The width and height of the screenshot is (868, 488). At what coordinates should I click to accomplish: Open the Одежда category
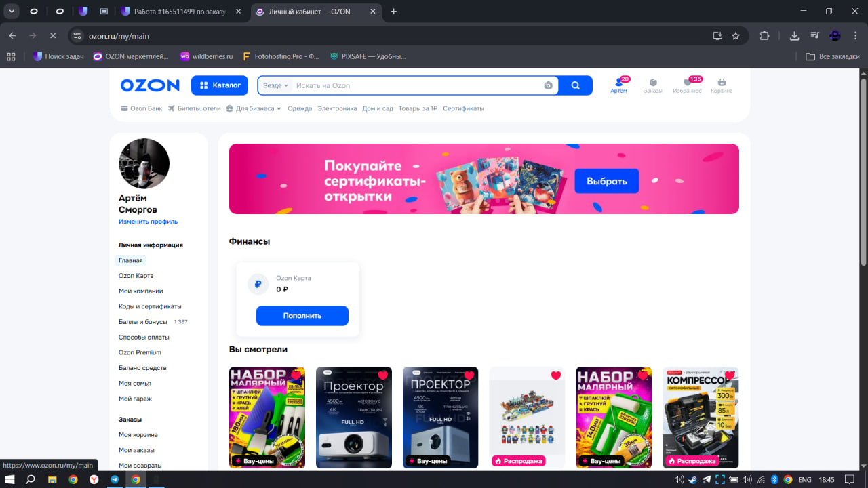(x=300, y=108)
